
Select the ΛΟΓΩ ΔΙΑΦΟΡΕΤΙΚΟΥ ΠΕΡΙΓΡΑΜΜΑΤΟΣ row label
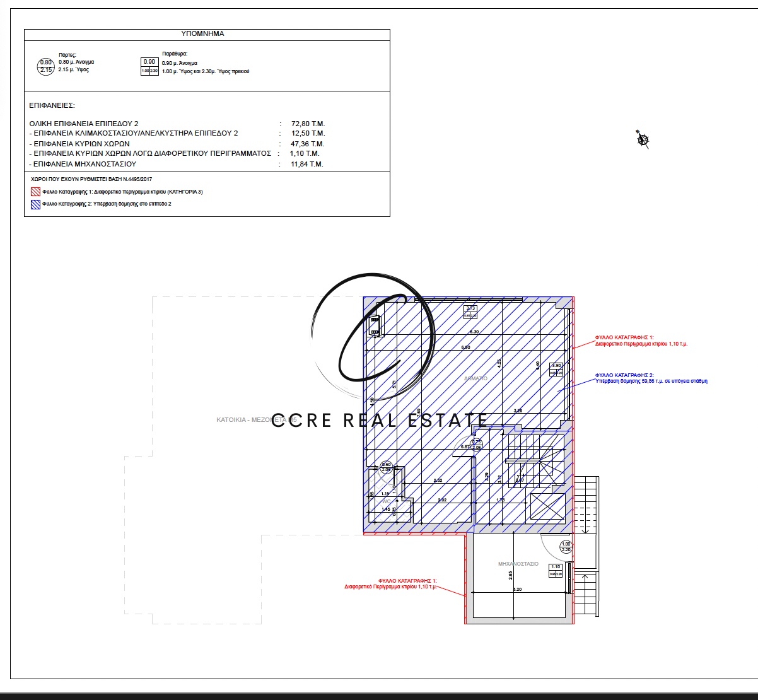(150, 153)
